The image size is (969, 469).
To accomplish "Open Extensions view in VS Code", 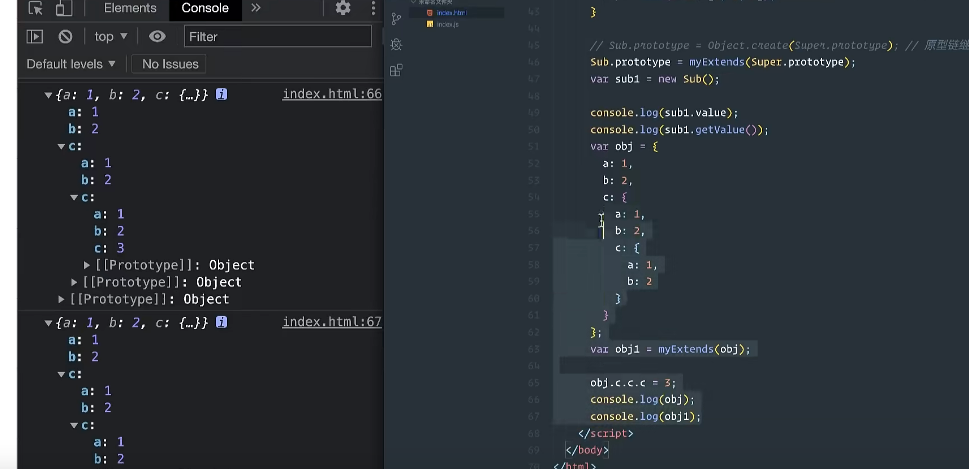I will (x=396, y=70).
